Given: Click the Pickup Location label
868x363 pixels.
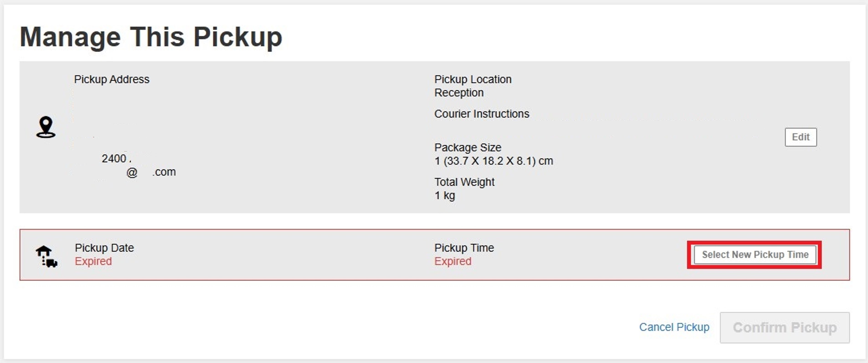Looking at the screenshot, I should [473, 79].
